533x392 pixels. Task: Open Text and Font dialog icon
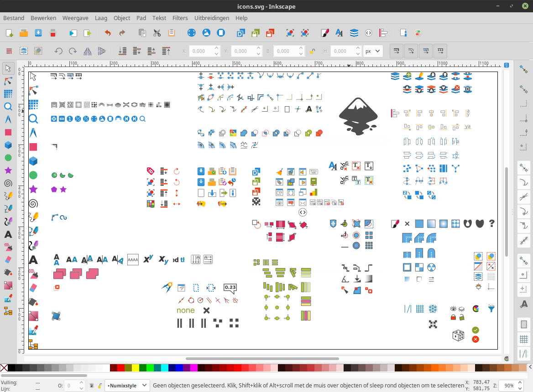tap(339, 33)
